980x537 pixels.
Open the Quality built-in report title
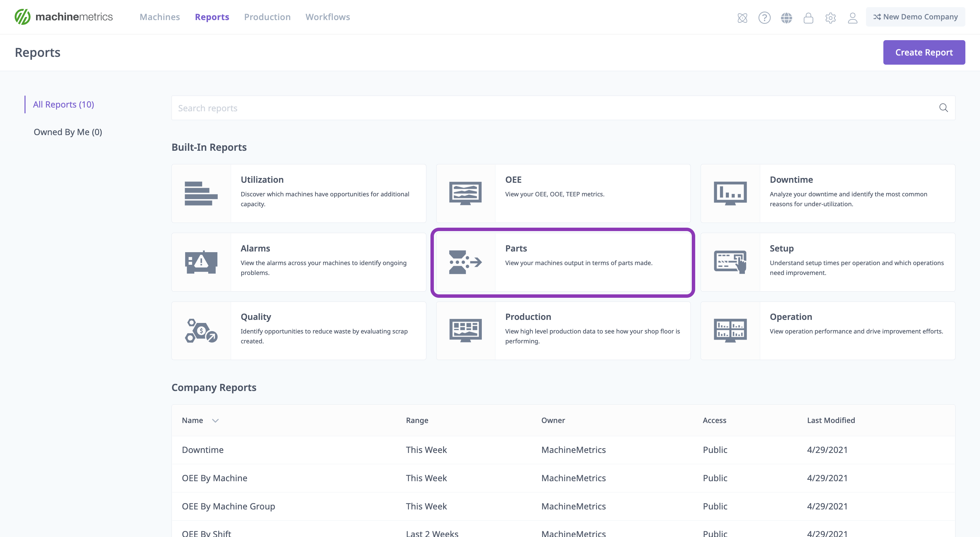[256, 316]
